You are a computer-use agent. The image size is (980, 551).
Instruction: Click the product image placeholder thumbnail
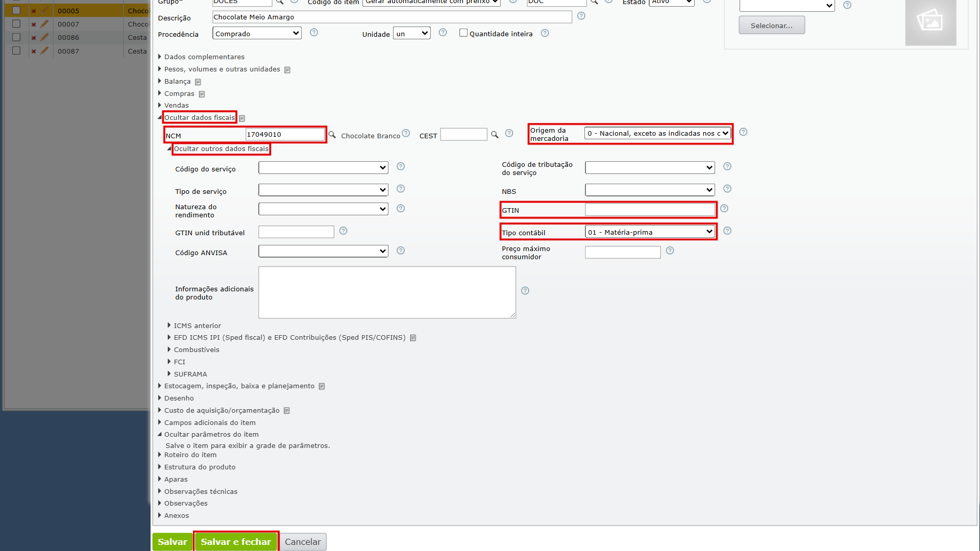pyautogui.click(x=930, y=21)
